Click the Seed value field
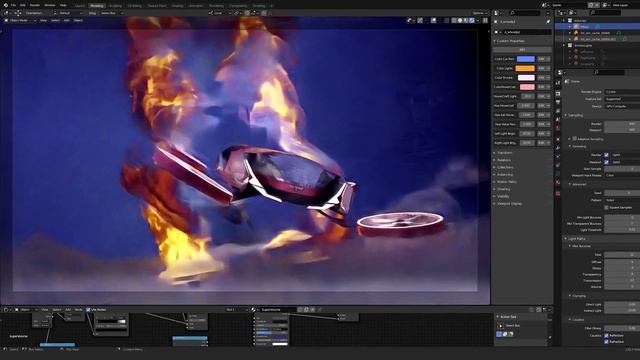Screen dimensions: 640x360 coord(622,193)
